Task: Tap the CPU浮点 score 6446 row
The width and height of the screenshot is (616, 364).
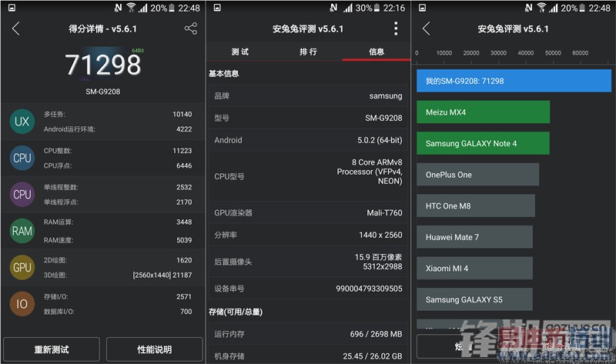Action: 118,165
